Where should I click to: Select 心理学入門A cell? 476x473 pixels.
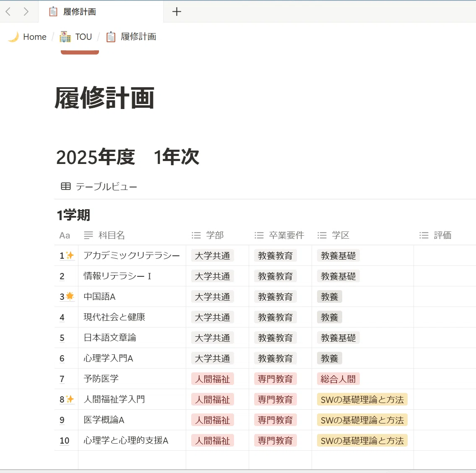click(x=132, y=358)
